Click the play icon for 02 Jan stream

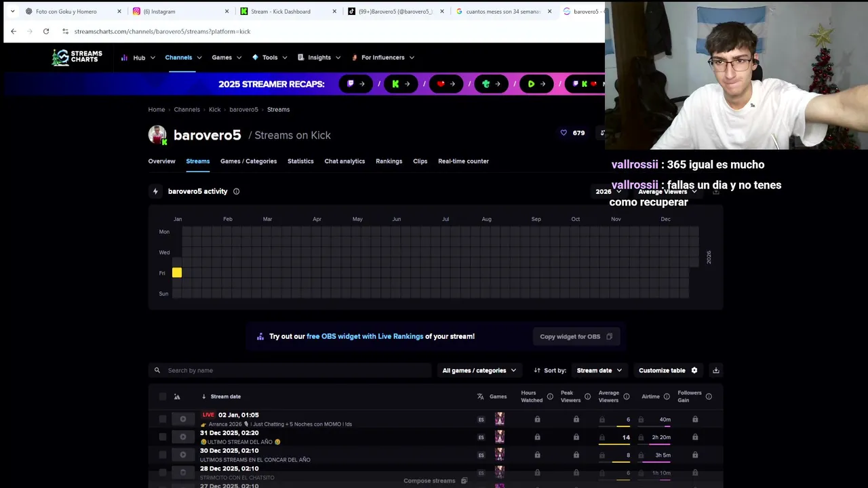(x=182, y=419)
